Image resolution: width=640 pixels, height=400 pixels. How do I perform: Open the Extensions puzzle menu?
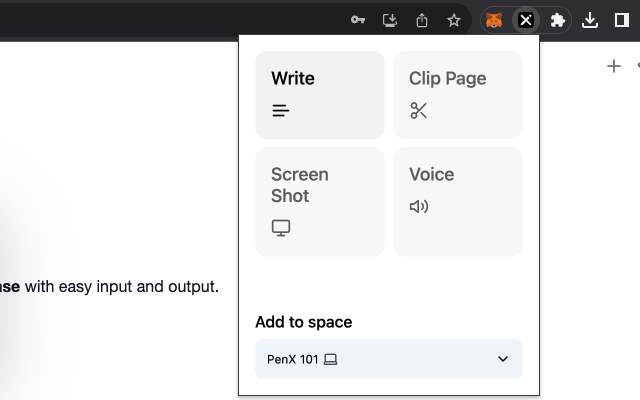(x=558, y=20)
